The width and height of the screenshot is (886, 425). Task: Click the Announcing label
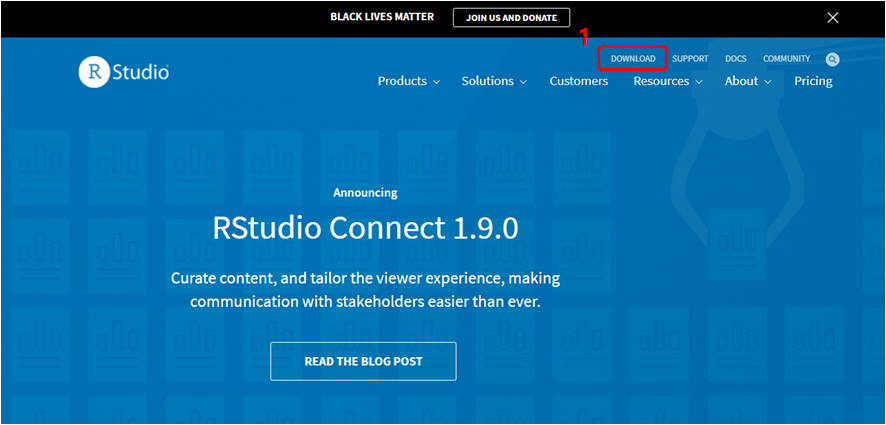(365, 193)
